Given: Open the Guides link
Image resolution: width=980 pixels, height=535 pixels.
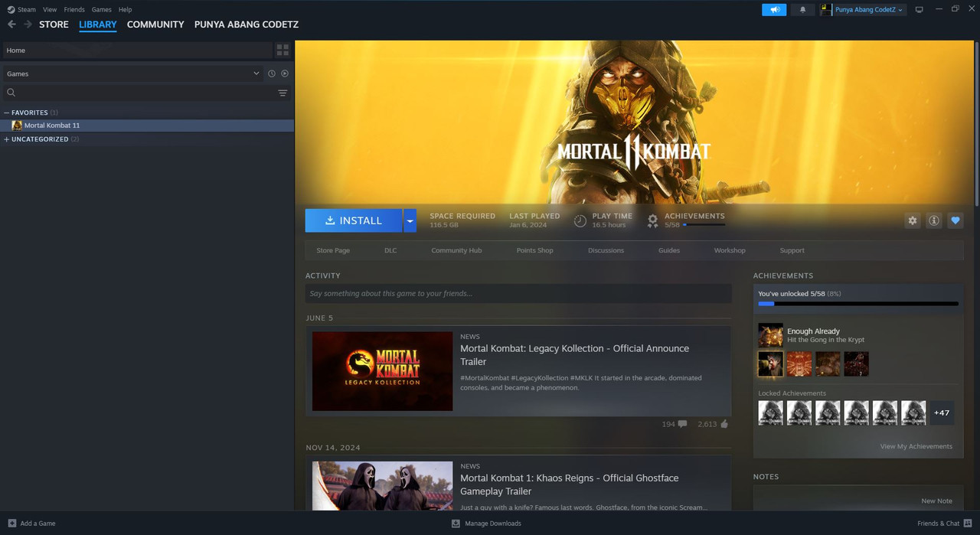Looking at the screenshot, I should 669,250.
